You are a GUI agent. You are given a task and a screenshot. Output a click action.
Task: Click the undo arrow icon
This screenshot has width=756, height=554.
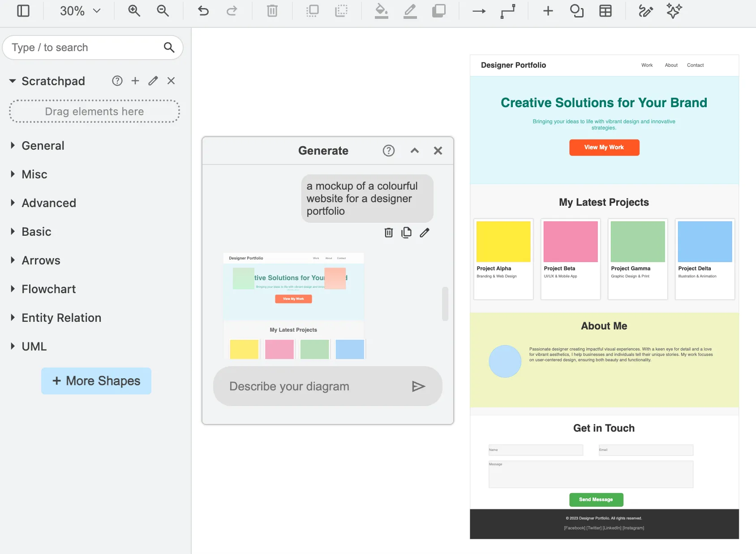[203, 11]
